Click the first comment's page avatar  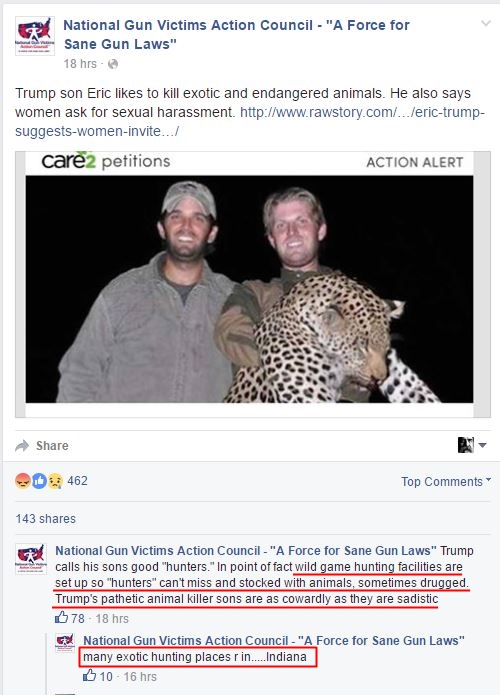31,559
